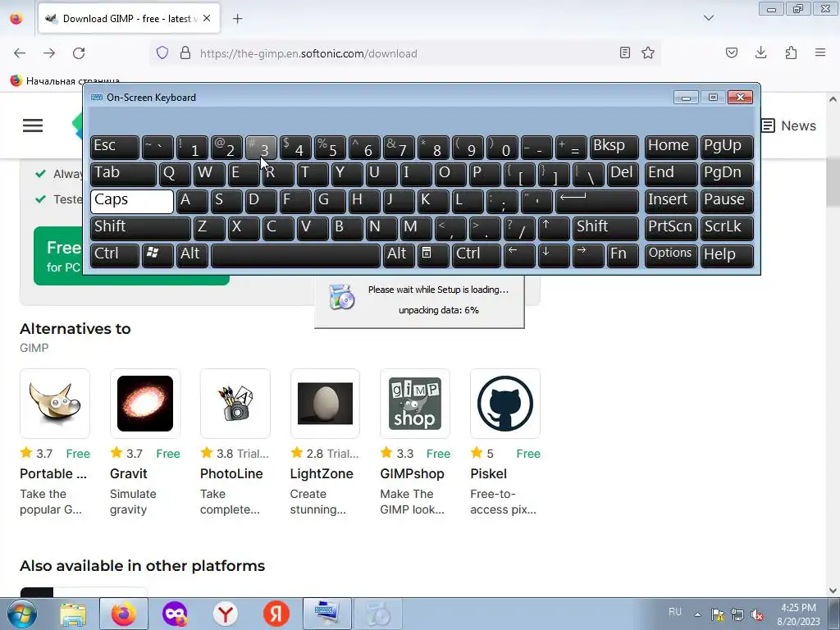Toggle left Ctrl key on keyboard
The width and height of the screenshot is (840, 630).
tap(115, 255)
